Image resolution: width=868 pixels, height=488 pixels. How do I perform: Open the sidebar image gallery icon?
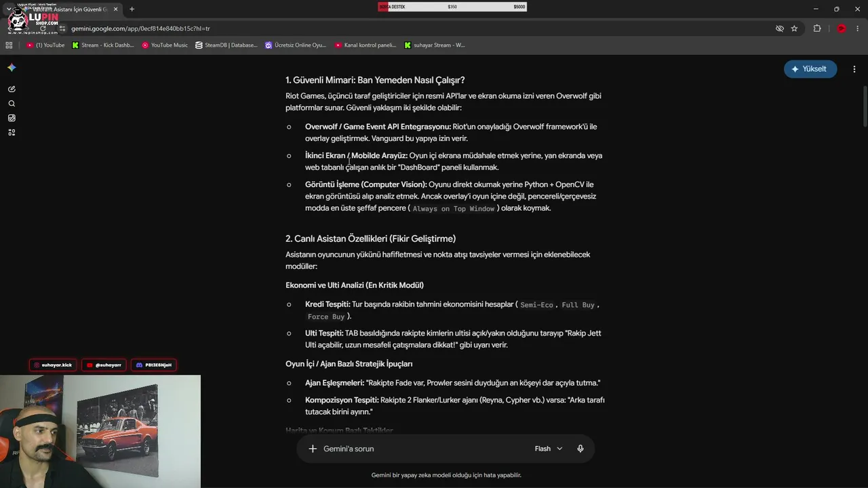point(12,118)
